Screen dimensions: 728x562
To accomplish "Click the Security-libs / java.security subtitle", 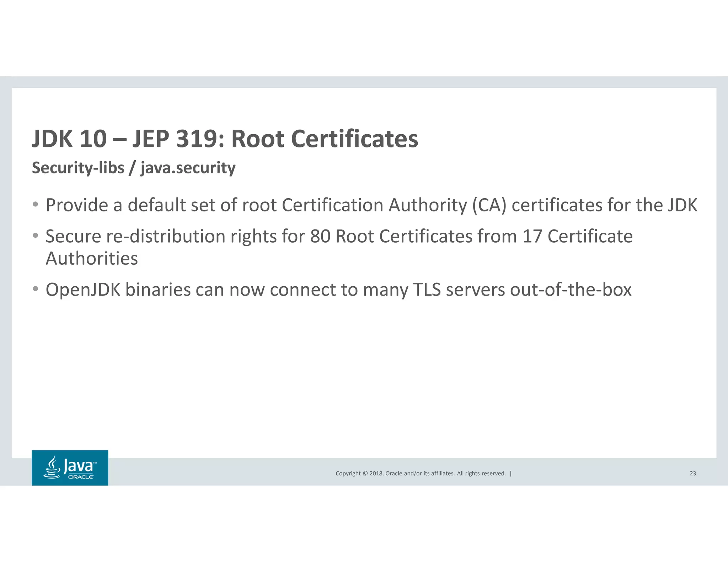I will coord(134,168).
